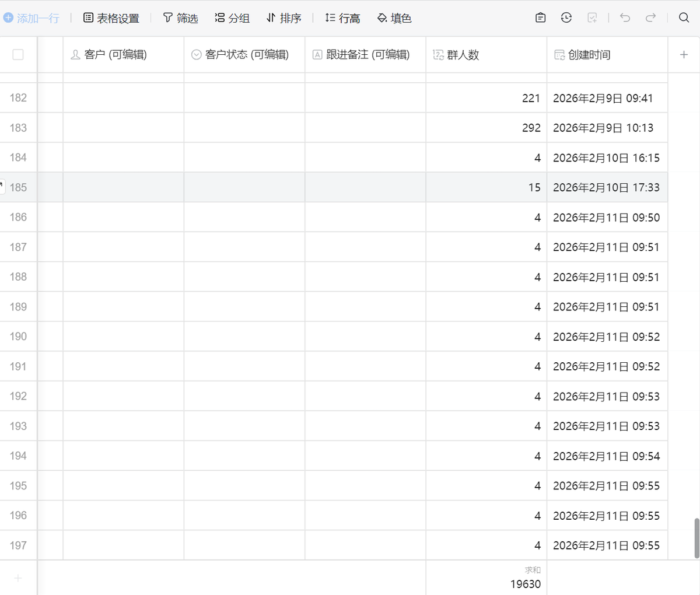This screenshot has height=595, width=700.
Task: Click the date 2026年2月9日 10:13
Action: point(603,128)
